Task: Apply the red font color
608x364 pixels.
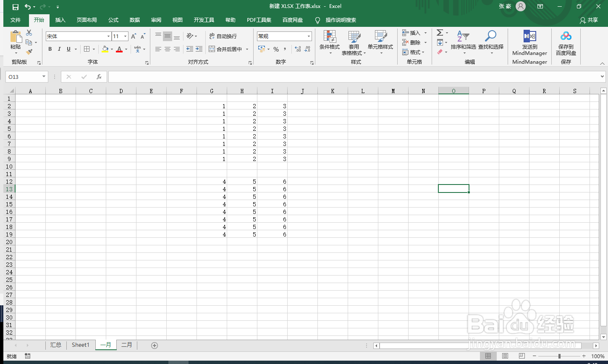Action: (119, 49)
